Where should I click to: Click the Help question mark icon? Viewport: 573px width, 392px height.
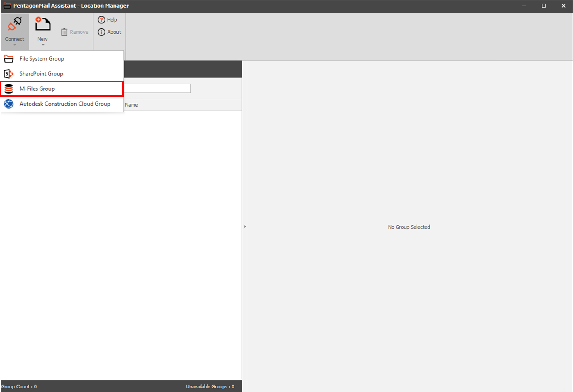(x=101, y=20)
